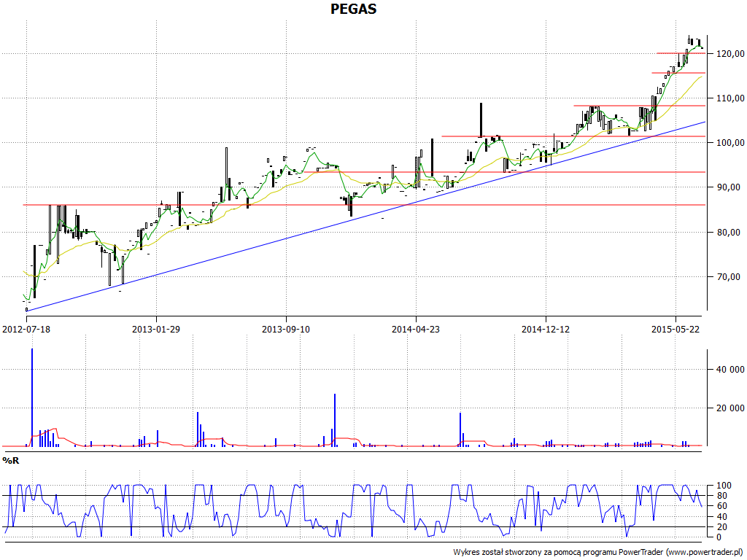Click the %R indicator label
This screenshot has height=560, width=747.
pos(10,461)
